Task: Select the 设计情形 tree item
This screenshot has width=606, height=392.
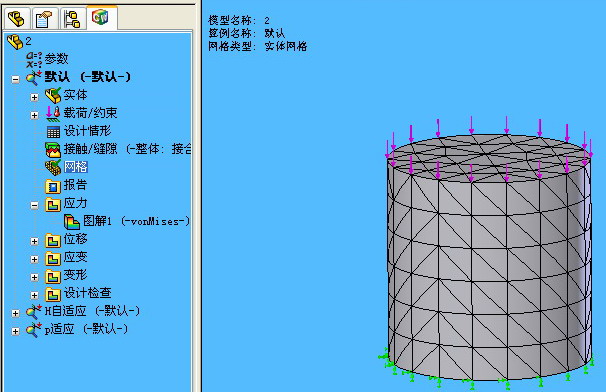Action: tap(87, 131)
